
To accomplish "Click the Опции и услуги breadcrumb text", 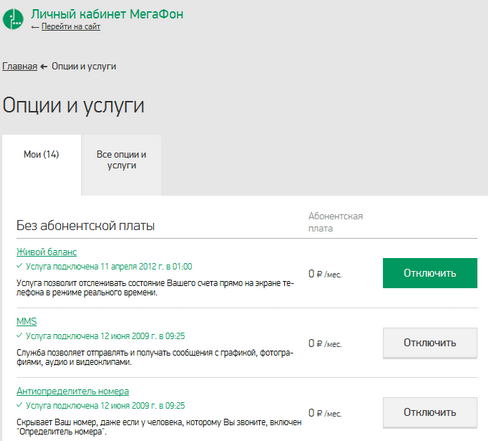I will click(x=84, y=66).
